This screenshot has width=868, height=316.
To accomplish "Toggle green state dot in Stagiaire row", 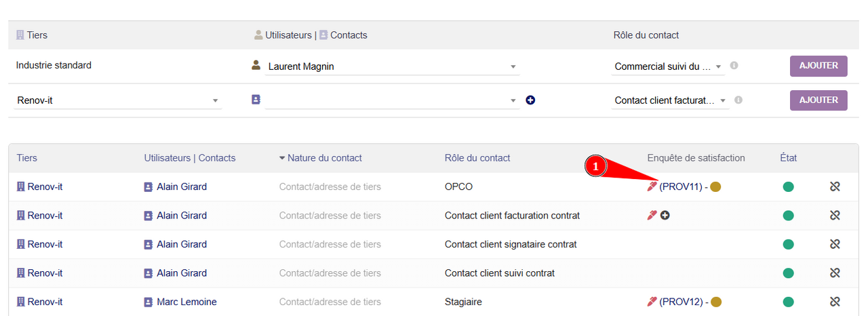I will pos(788,302).
